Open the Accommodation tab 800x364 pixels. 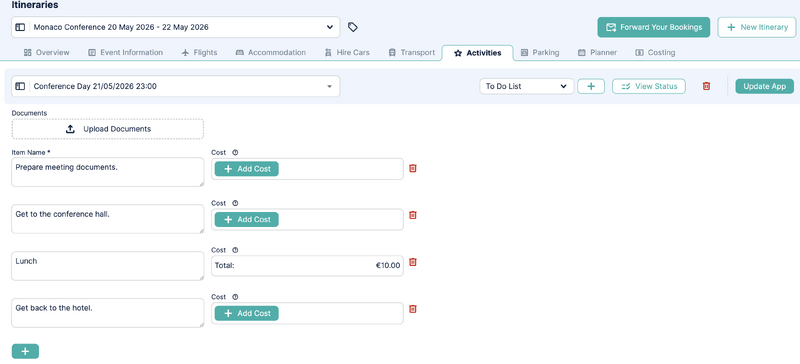coord(271,53)
